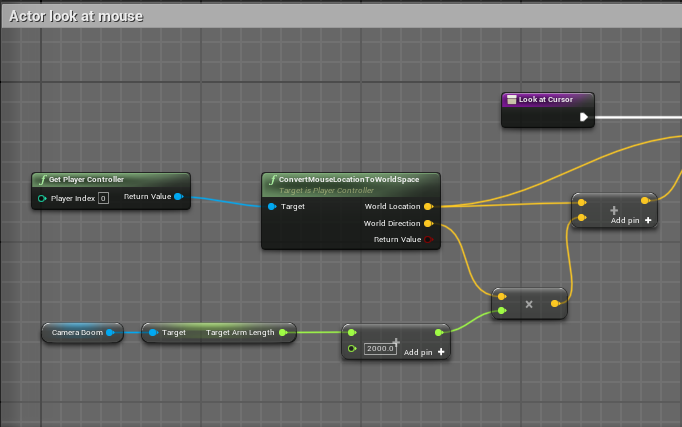Click the 2000.0 value field

[380, 349]
